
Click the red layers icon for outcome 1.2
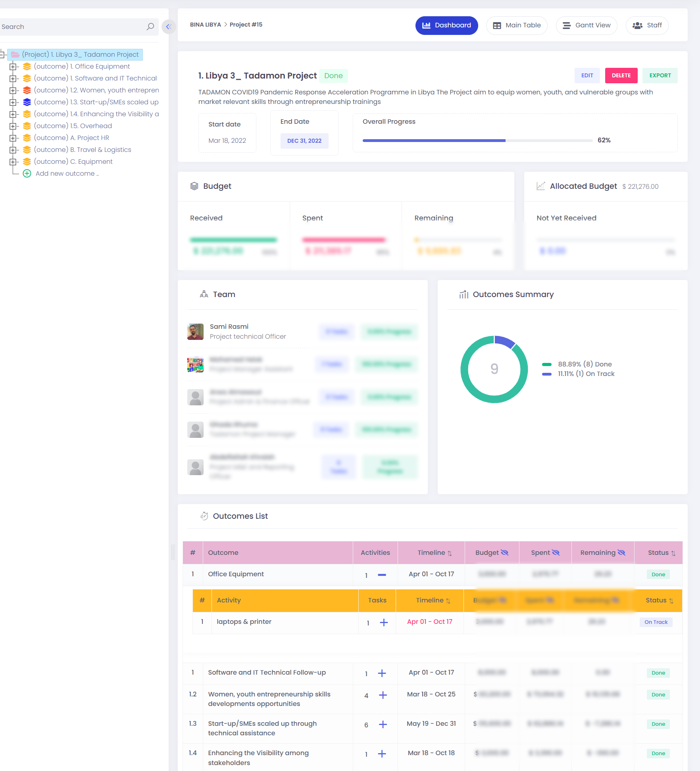27,90
